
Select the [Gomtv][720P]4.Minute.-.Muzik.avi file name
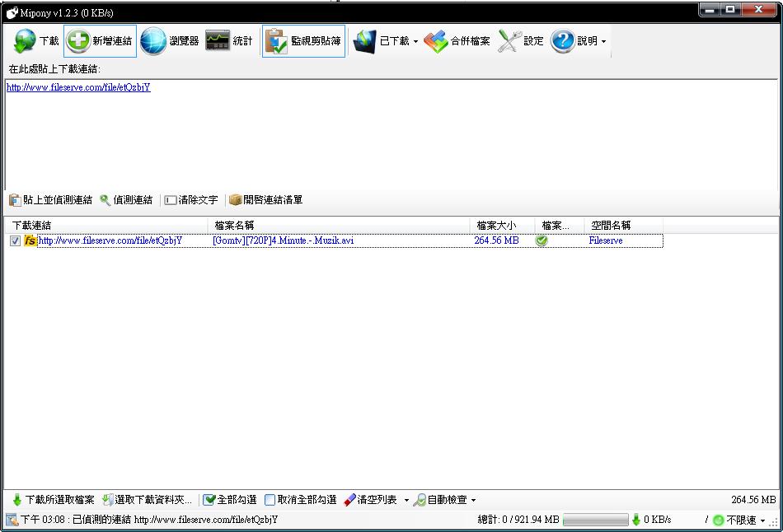pos(284,240)
